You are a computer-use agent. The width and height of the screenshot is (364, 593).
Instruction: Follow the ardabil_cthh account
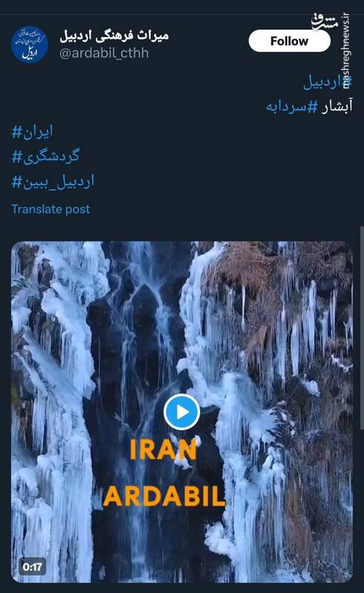coord(289,41)
